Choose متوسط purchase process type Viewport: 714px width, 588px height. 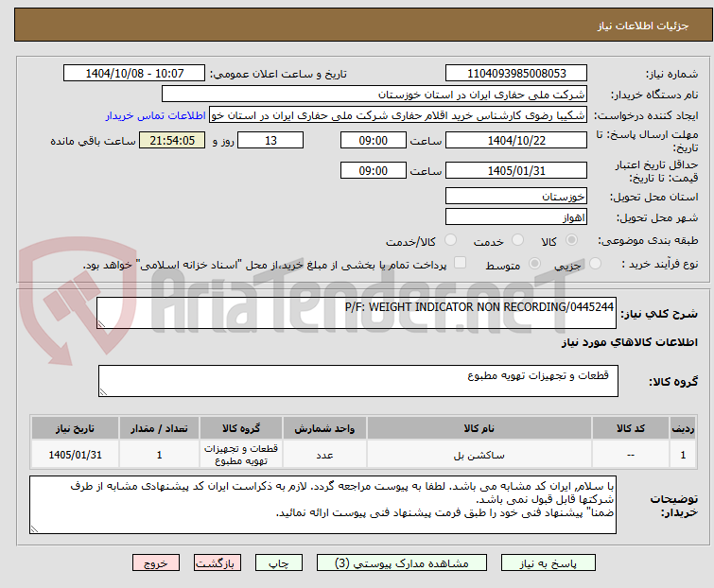pos(534,264)
